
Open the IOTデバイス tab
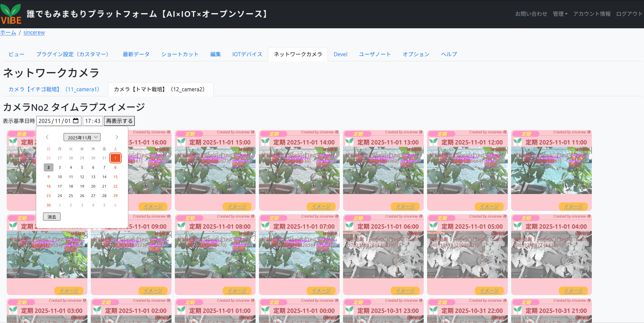247,54
